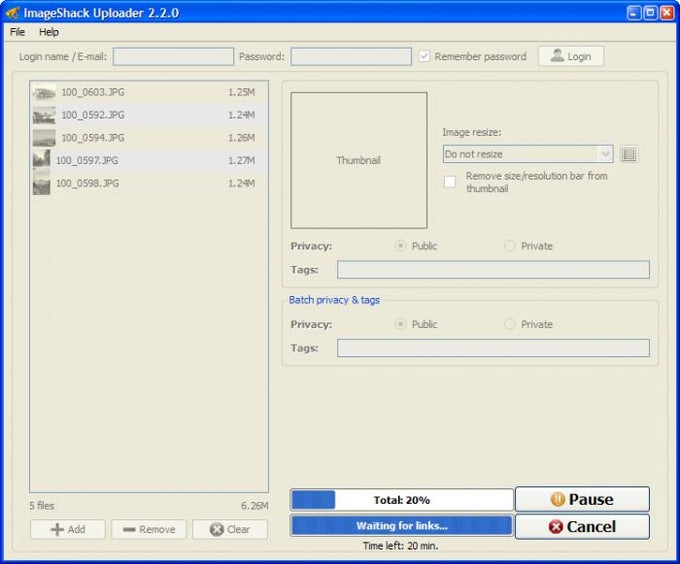Select the 100_0592.JPG file name
The height and width of the screenshot is (564, 680).
coord(93,115)
